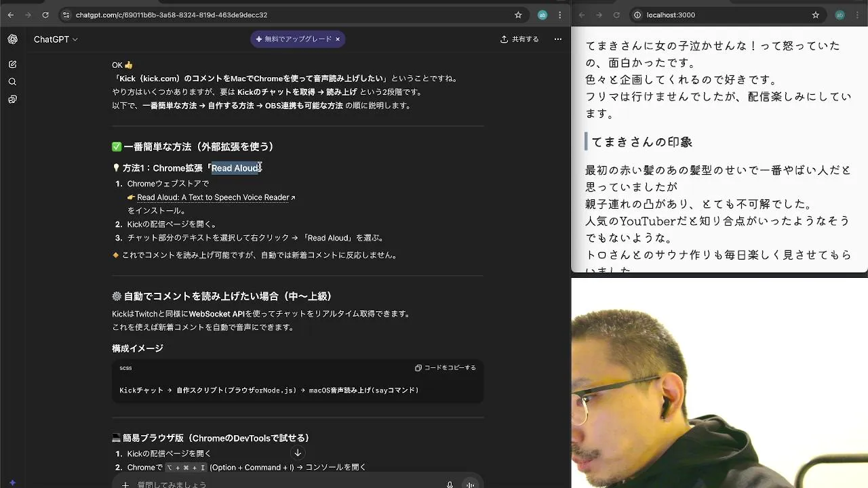The height and width of the screenshot is (488, 868).
Task: Start dictation with the microphone icon
Action: point(450,484)
